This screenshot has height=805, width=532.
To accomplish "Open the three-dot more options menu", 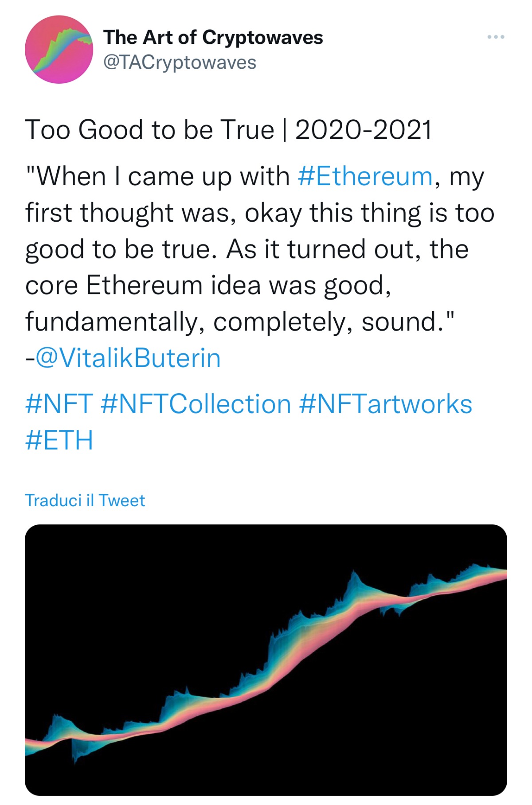I will (496, 37).
